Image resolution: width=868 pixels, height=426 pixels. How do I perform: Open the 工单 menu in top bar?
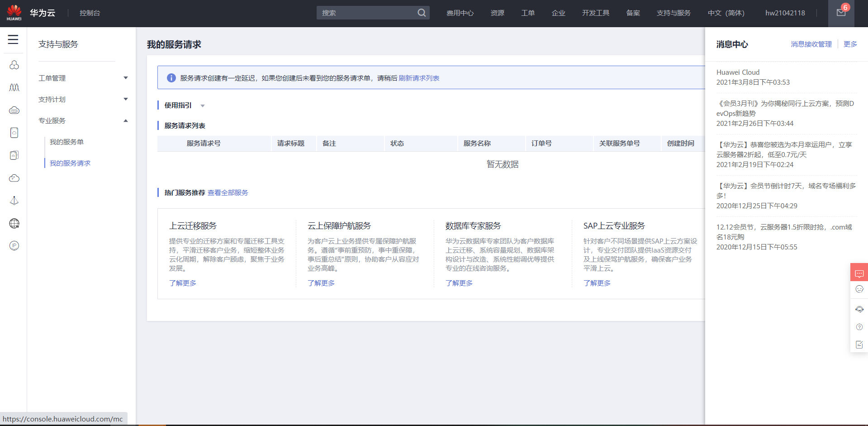coord(528,13)
